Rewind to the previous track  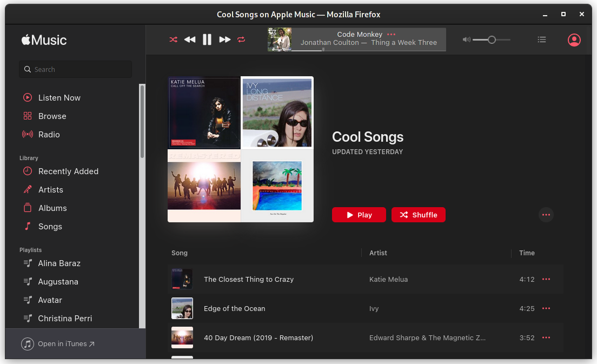click(190, 39)
